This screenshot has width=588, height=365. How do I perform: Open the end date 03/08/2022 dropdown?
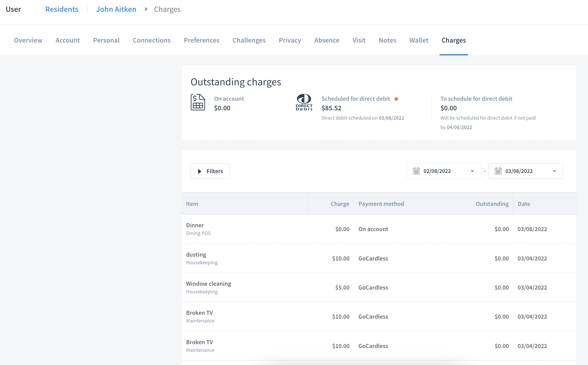(525, 171)
